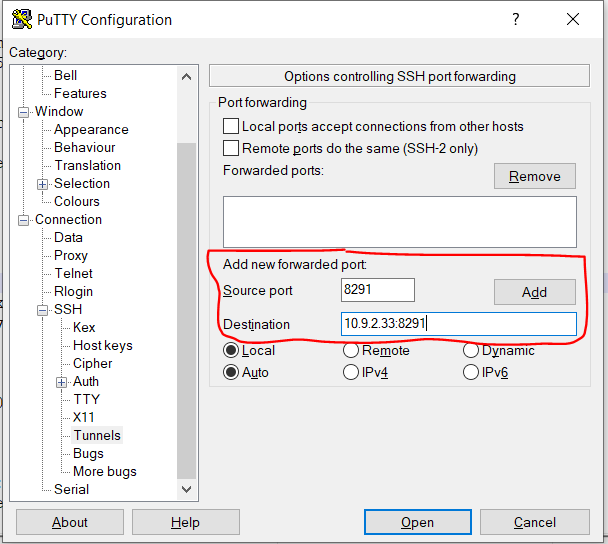
Task: Click the category list scroll up arrow
Action: pos(187,77)
